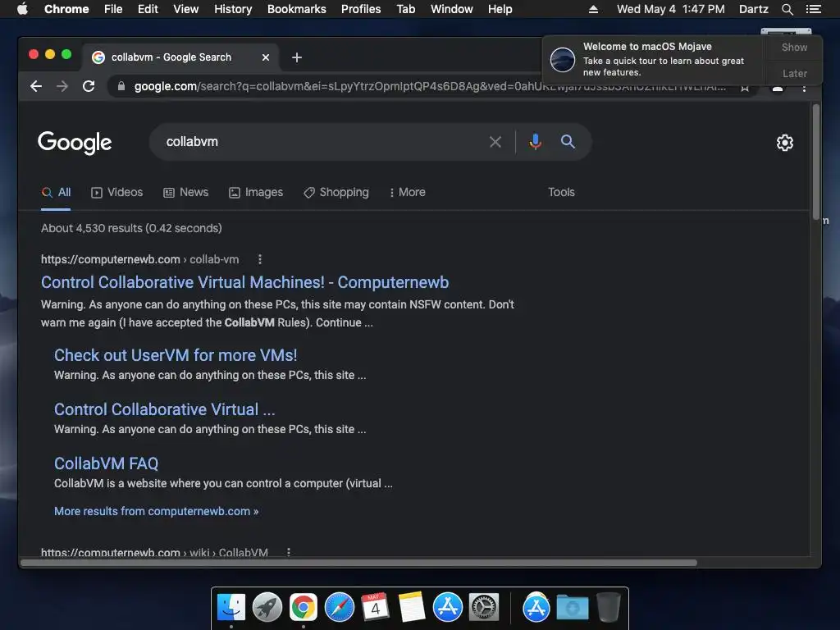This screenshot has height=630, width=840.
Task: Click into the collabvm search field
Action: click(322, 142)
